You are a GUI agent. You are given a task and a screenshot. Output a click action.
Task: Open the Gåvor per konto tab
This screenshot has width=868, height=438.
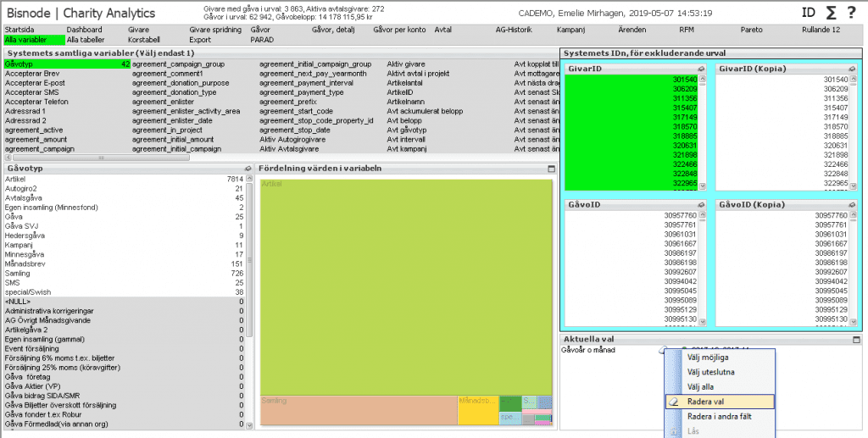(x=399, y=30)
